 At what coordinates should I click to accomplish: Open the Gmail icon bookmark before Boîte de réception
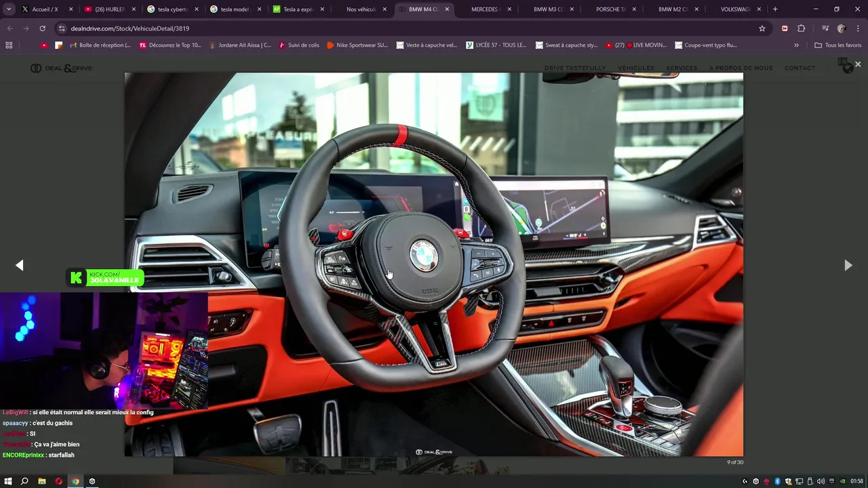point(73,45)
